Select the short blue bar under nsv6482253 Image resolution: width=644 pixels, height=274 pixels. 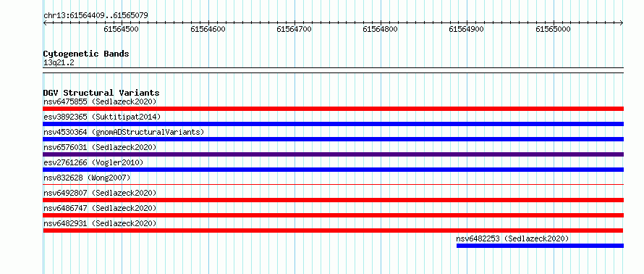pos(540,246)
